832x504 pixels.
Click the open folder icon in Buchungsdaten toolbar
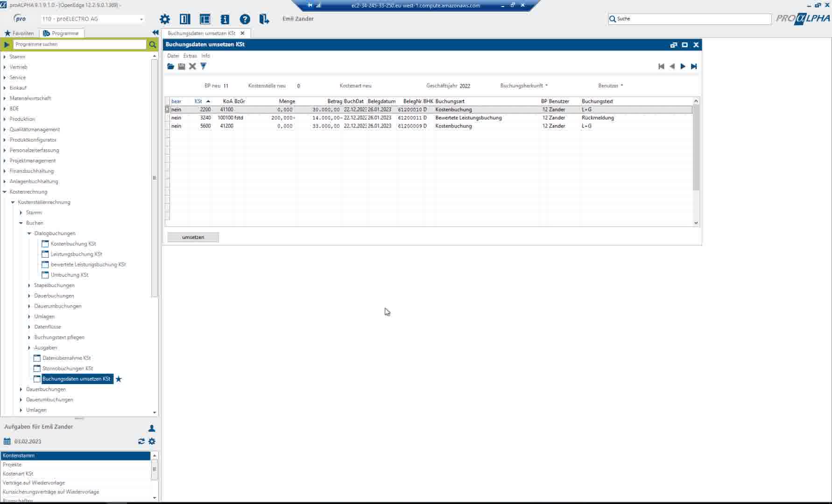170,66
